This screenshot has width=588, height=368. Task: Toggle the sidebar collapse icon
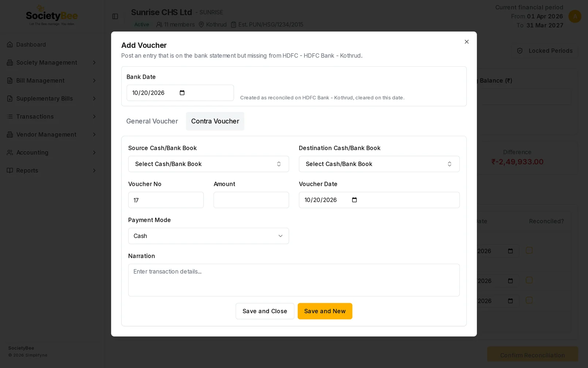(x=115, y=17)
